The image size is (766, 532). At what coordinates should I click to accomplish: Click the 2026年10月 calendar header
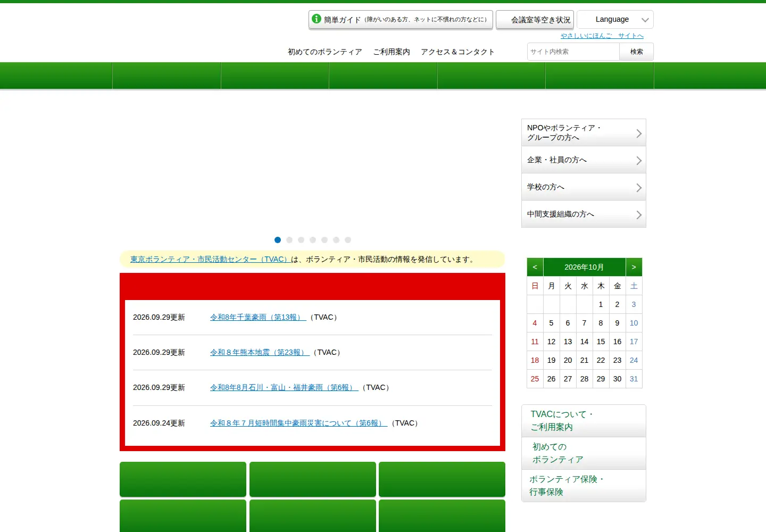584,267
